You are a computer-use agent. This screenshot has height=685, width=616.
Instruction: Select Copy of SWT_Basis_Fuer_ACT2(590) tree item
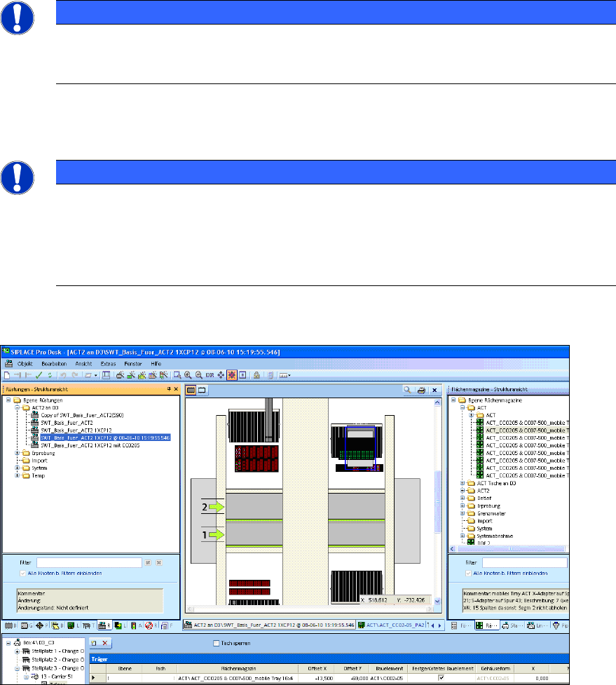pyautogui.click(x=82, y=415)
